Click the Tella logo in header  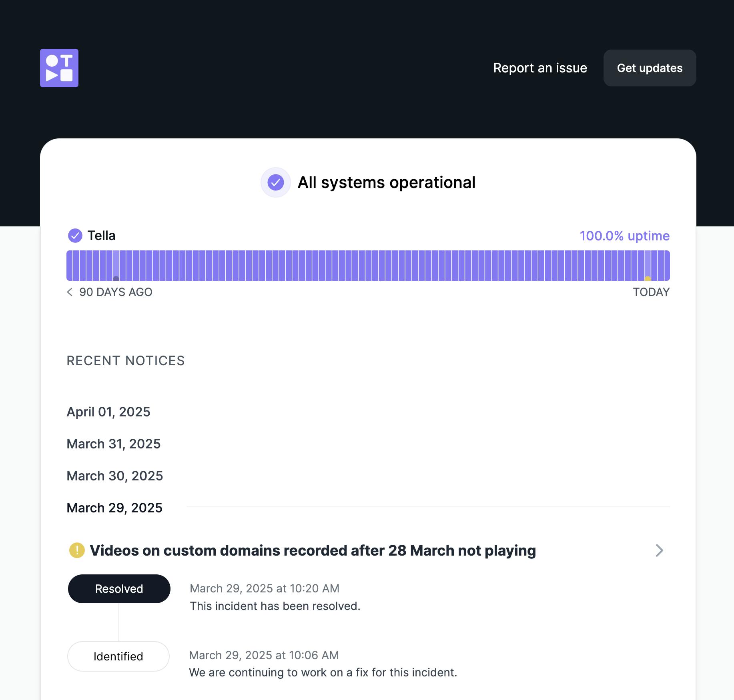coord(59,68)
